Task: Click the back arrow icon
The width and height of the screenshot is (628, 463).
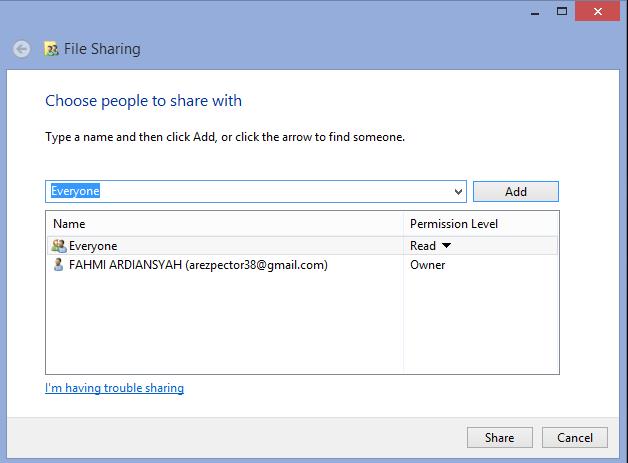Action: pyautogui.click(x=21, y=49)
